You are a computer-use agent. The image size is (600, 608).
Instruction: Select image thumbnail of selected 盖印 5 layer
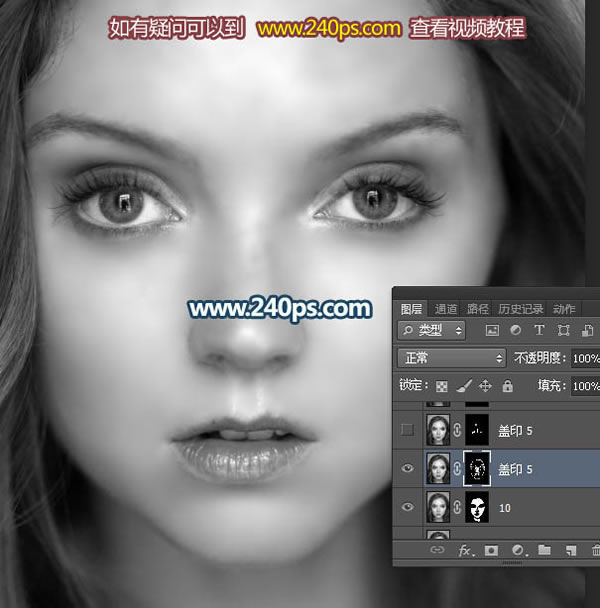438,468
